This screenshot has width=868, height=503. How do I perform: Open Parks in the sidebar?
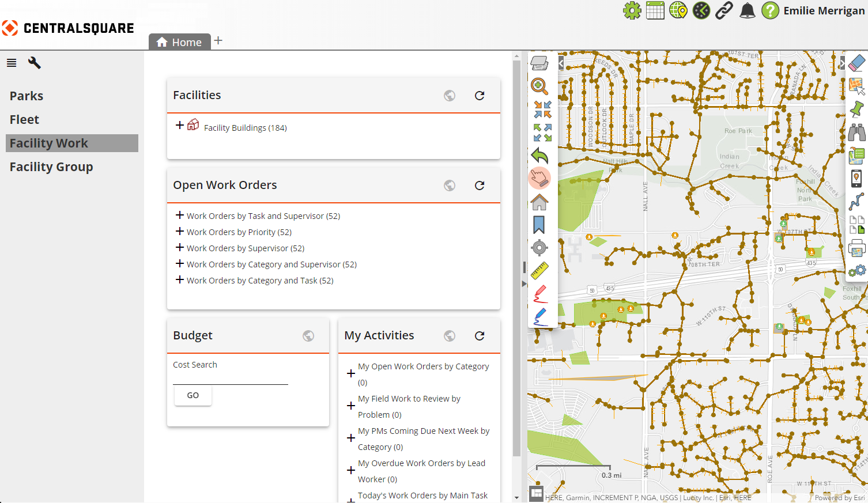[27, 96]
